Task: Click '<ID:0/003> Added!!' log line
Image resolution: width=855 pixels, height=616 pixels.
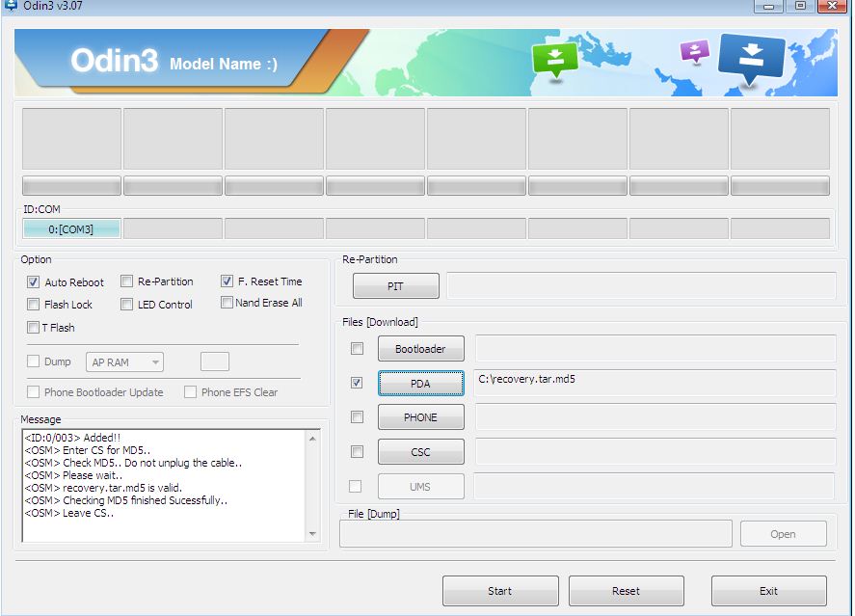Action: [x=72, y=438]
